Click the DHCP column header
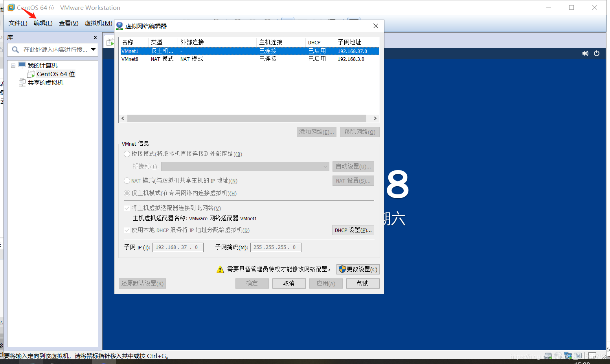The width and height of the screenshot is (610, 364). (320, 42)
